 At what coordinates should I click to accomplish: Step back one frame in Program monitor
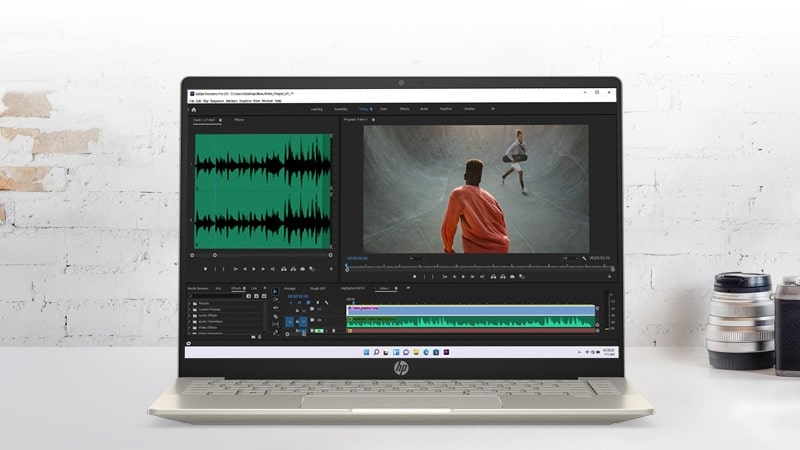pos(454,277)
